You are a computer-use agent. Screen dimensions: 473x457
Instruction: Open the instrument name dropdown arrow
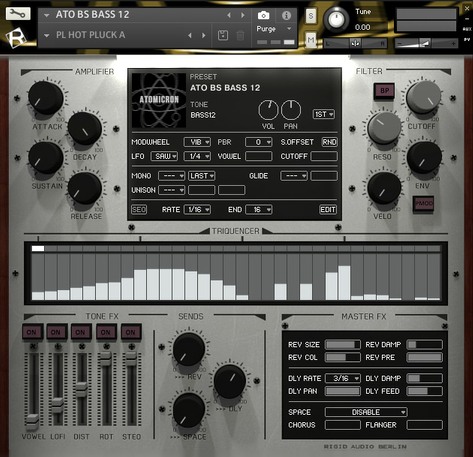[47, 15]
